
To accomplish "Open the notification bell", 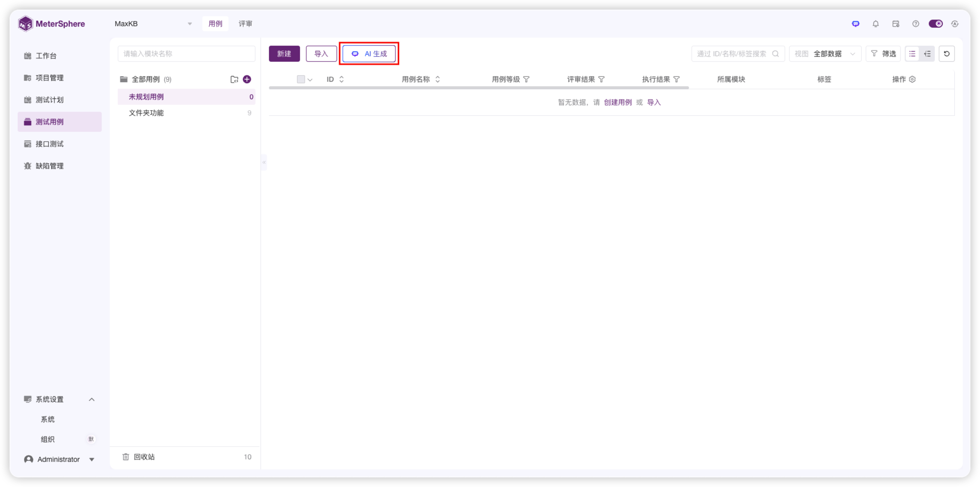I will [x=876, y=24].
